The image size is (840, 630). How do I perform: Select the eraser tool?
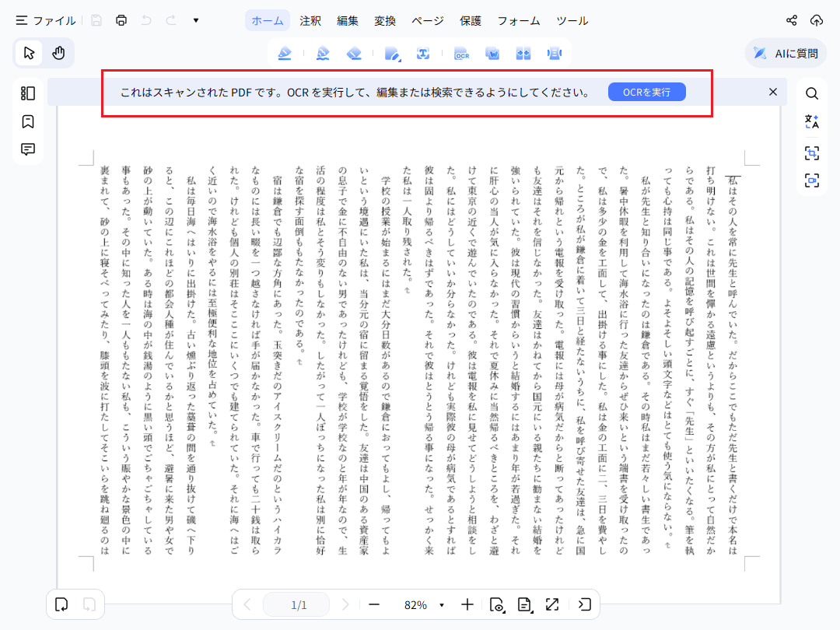pos(354,53)
